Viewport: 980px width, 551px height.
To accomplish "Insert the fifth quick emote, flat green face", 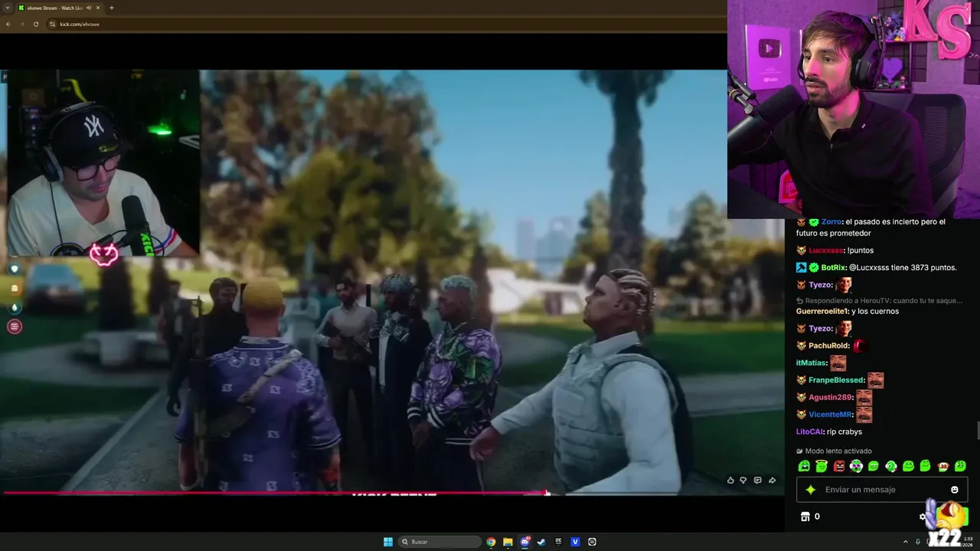I will 874,466.
